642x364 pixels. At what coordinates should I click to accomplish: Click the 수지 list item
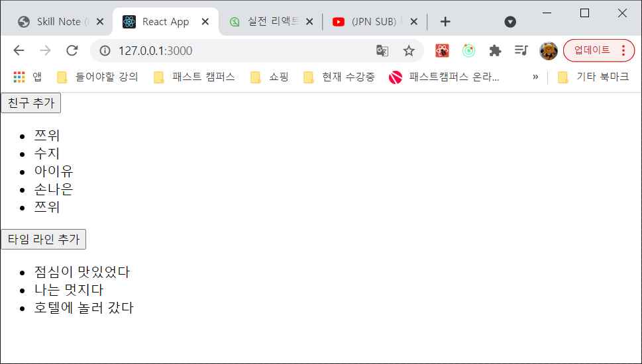point(47,154)
